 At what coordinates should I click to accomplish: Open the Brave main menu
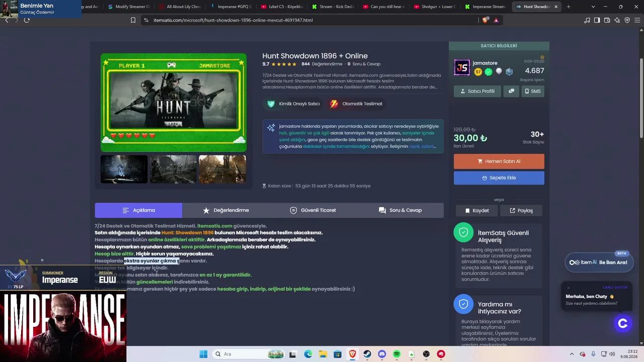coord(637,20)
